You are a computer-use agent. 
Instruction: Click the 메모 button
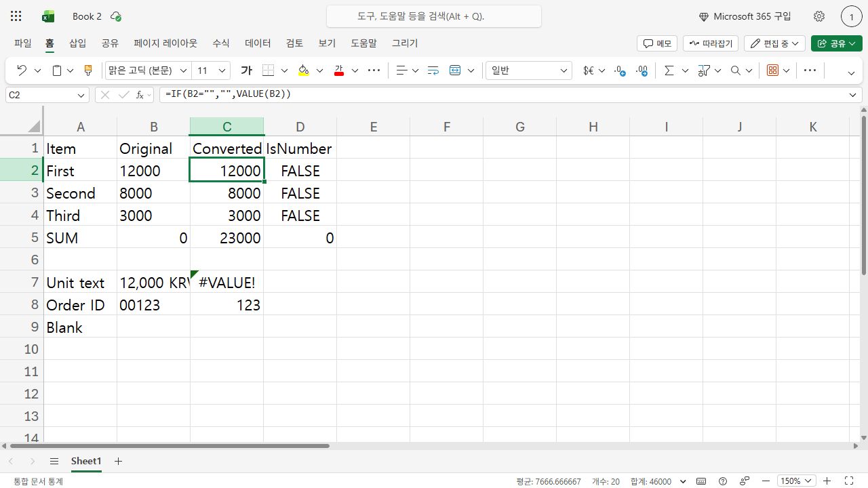click(657, 43)
